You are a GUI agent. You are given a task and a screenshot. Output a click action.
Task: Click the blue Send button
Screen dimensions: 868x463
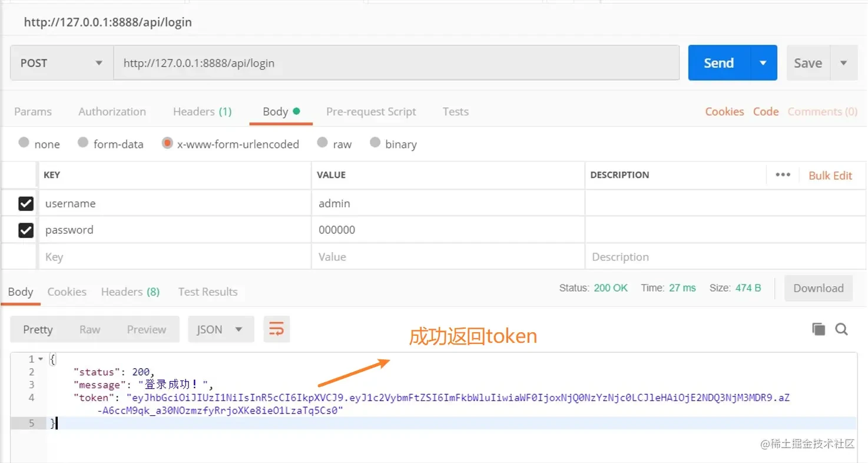[719, 63]
